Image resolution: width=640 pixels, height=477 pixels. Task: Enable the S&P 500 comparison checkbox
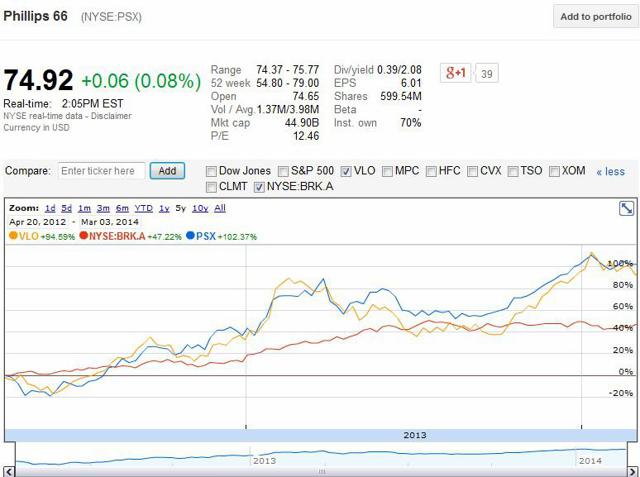point(283,171)
